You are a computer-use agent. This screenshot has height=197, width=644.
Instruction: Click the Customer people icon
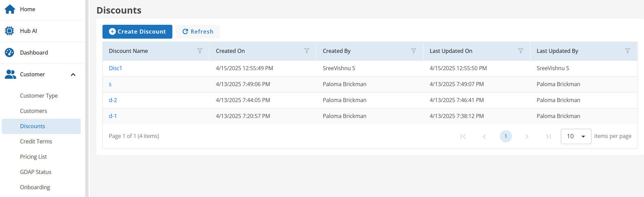pyautogui.click(x=10, y=74)
